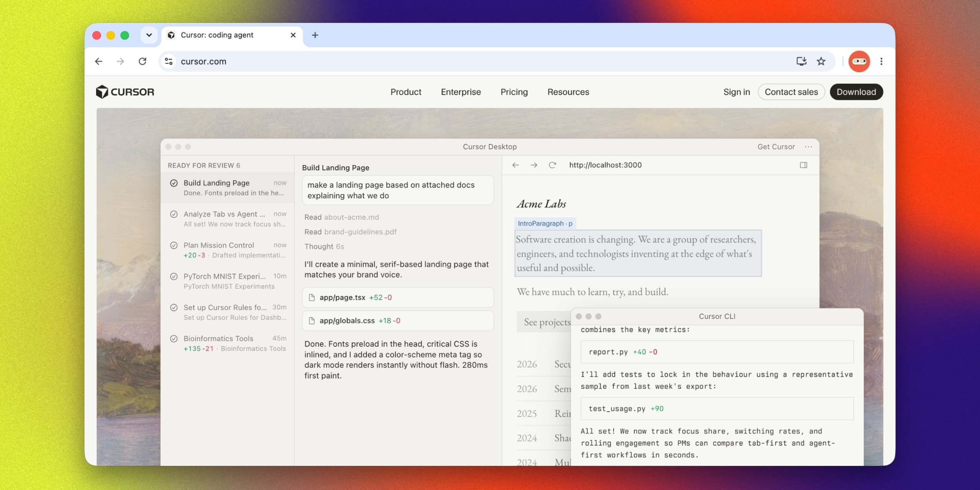
Task: Click the 2025 row beginning Rei
Action: click(x=544, y=413)
